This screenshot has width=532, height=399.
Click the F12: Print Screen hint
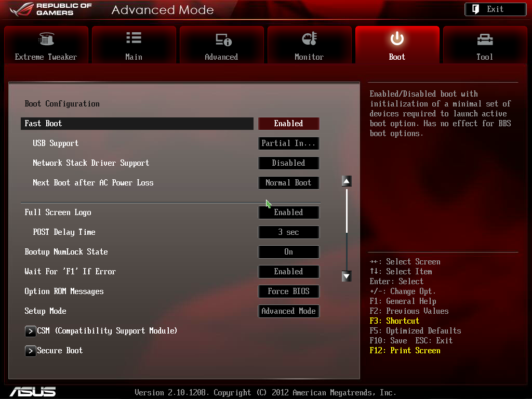tap(405, 351)
